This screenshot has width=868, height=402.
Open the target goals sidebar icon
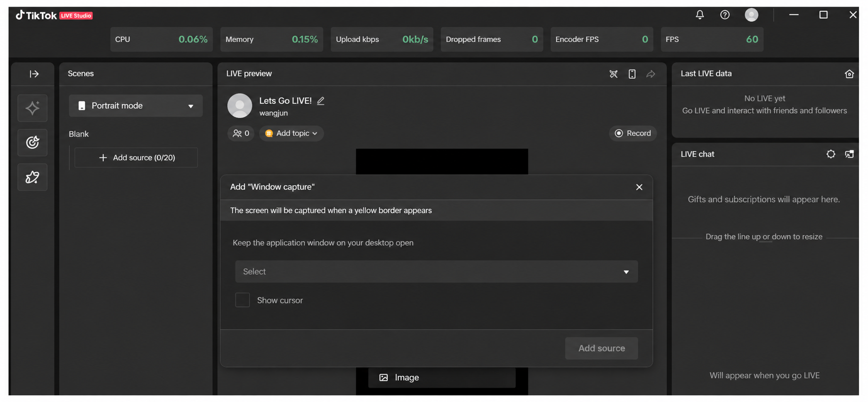click(32, 142)
